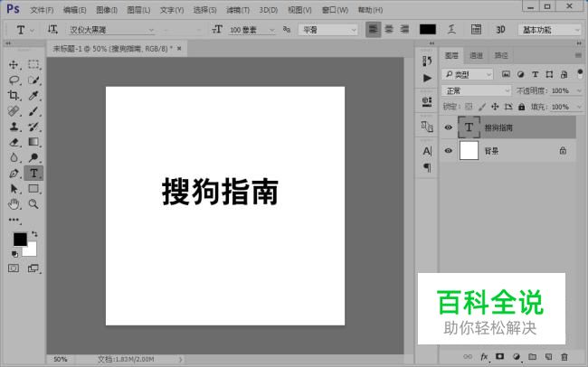This screenshot has height=367, width=588.
Task: Click the 3D button in options bar
Action: click(x=500, y=29)
